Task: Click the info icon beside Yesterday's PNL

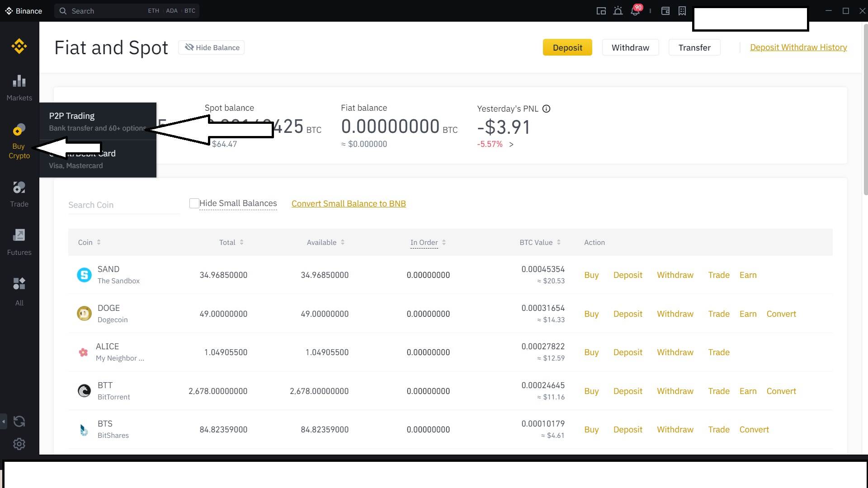Action: click(546, 108)
